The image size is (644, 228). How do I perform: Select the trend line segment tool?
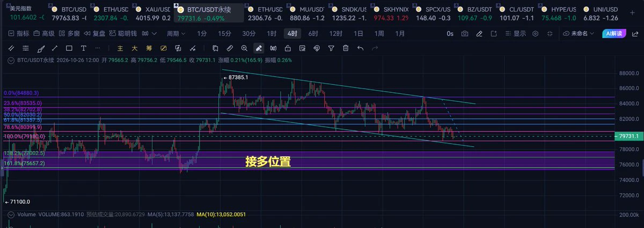click(x=55, y=48)
